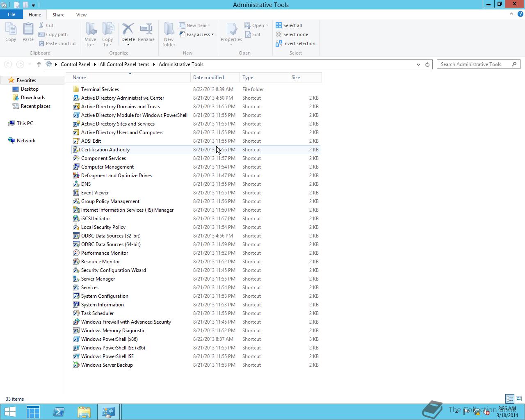Switch to the View ribbon tab

click(81, 15)
